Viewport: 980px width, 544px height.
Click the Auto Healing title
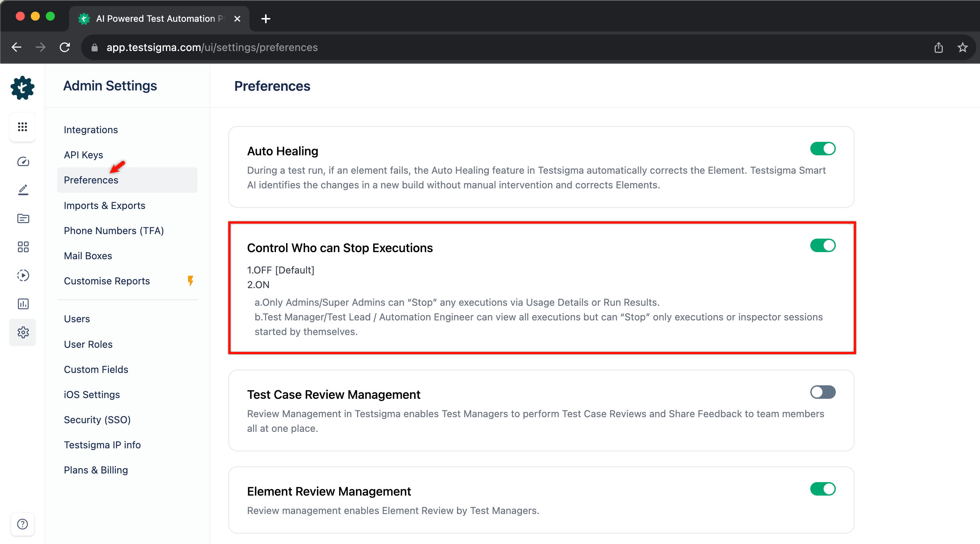point(283,151)
